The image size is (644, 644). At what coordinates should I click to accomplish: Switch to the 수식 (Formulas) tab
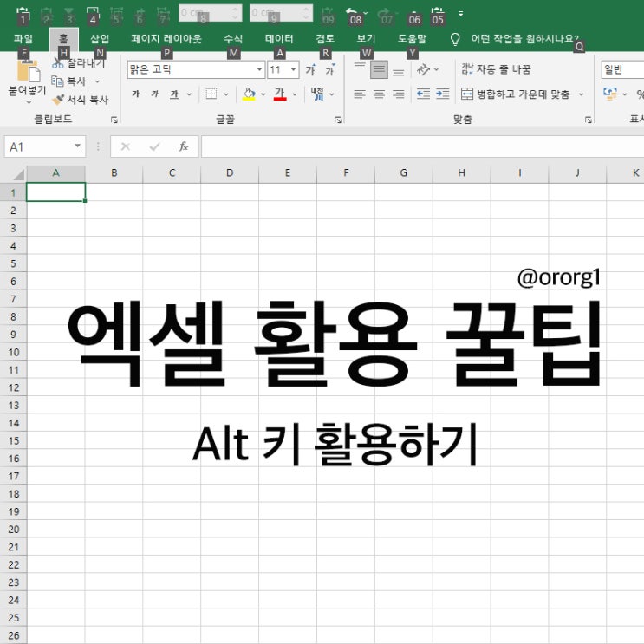tap(233, 39)
